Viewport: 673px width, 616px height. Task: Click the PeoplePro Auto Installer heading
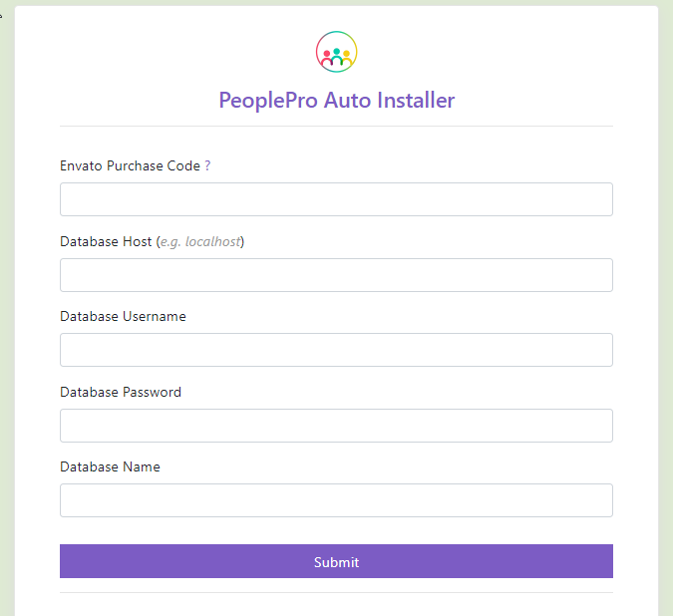336,101
